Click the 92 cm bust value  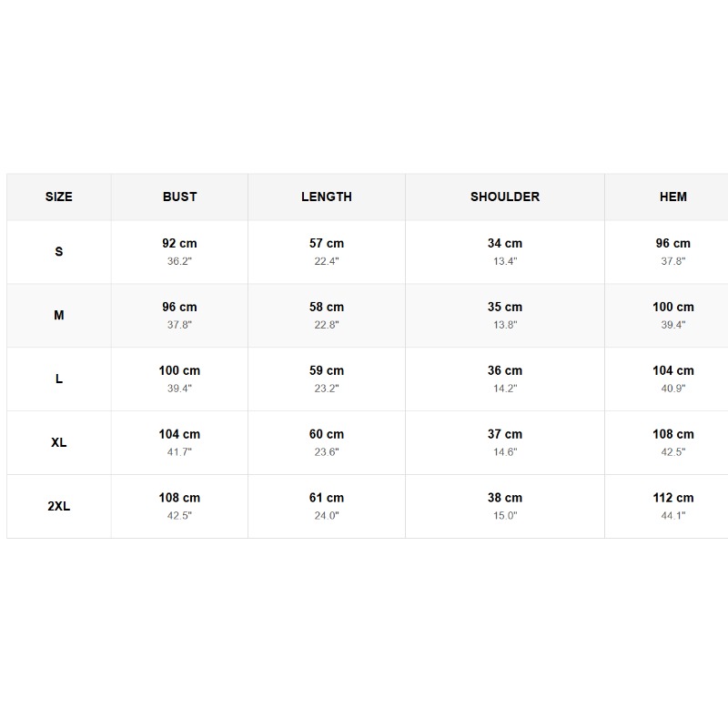(x=179, y=243)
